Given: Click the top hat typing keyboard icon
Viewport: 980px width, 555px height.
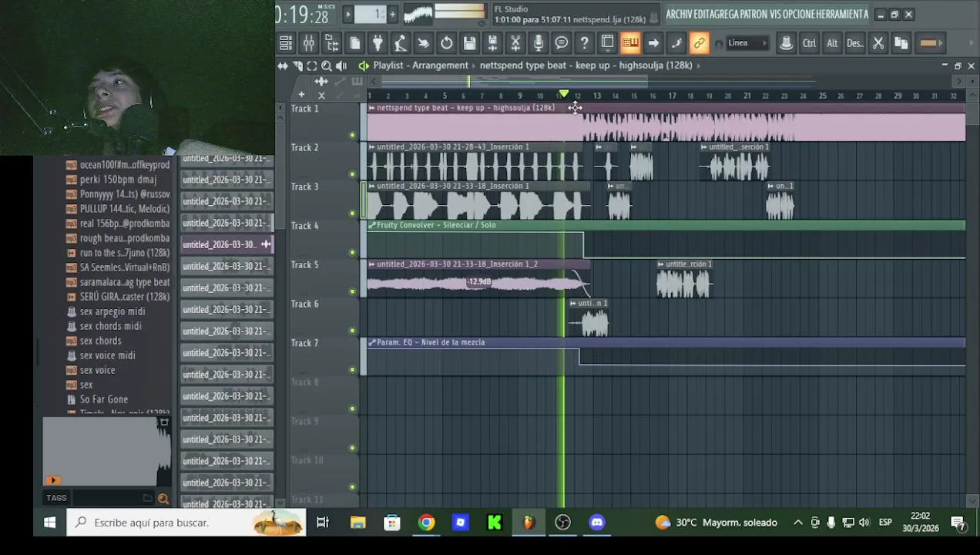Looking at the screenshot, I should 786,43.
